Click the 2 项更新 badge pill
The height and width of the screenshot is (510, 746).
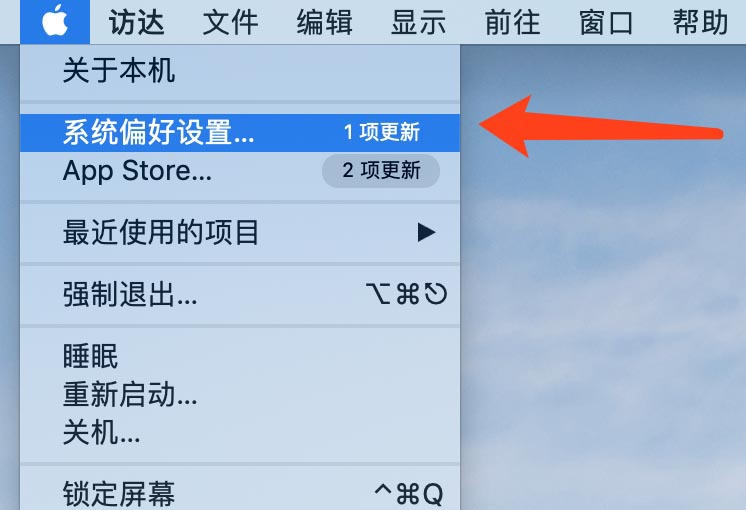(x=381, y=171)
